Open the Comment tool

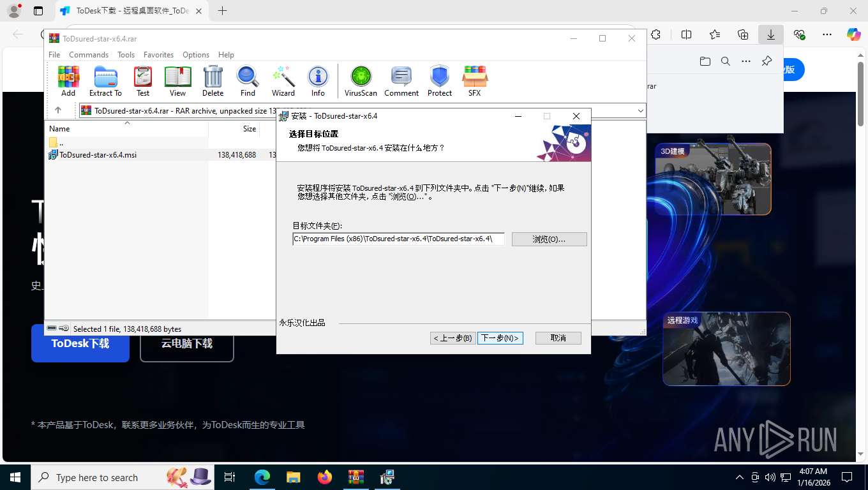click(x=401, y=82)
